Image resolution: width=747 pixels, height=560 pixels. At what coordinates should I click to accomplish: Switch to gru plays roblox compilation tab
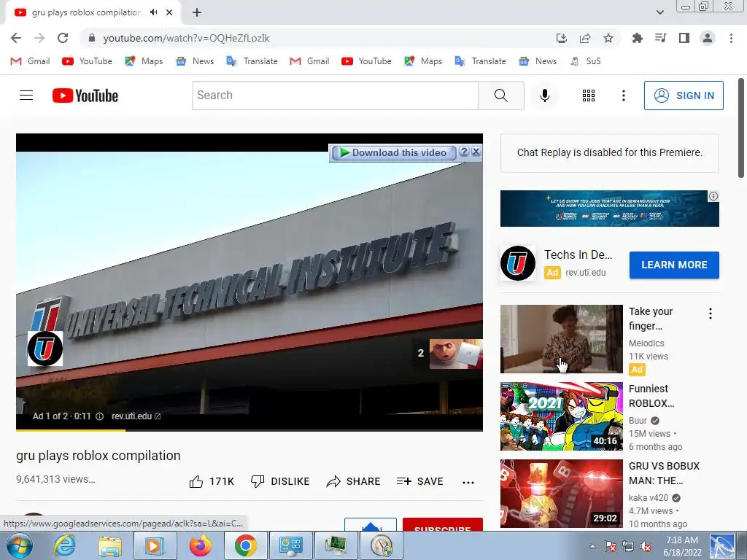pos(86,12)
